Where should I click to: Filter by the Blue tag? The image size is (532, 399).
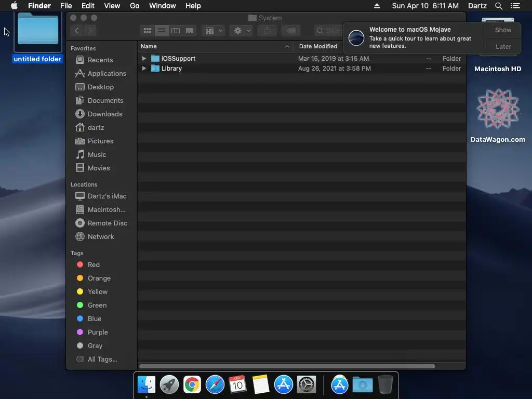pyautogui.click(x=95, y=318)
